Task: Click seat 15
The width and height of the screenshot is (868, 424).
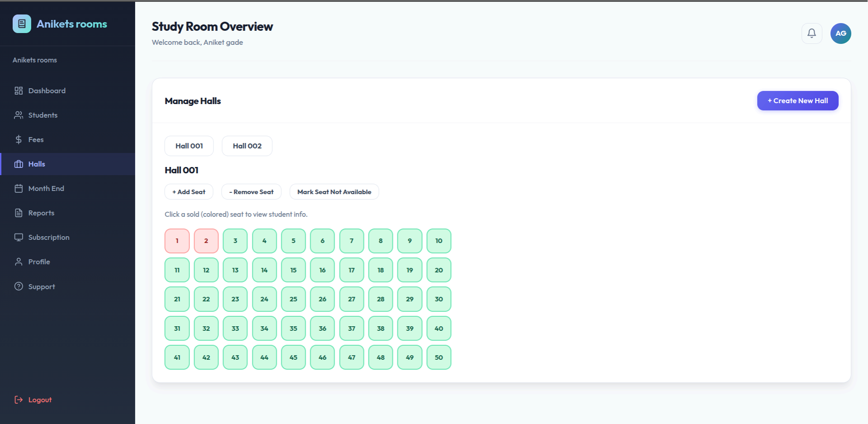Action: (293, 270)
